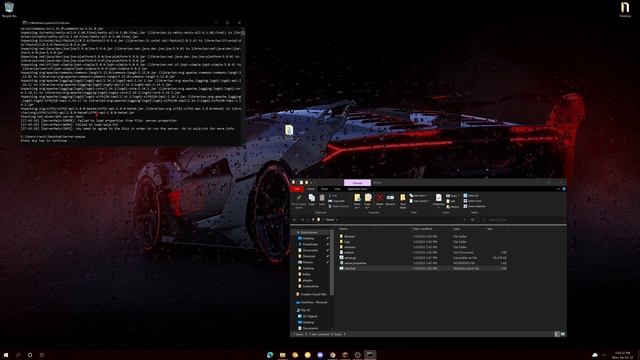
Task: Open the Recycle Bin desktop icon
Action: click(9, 9)
